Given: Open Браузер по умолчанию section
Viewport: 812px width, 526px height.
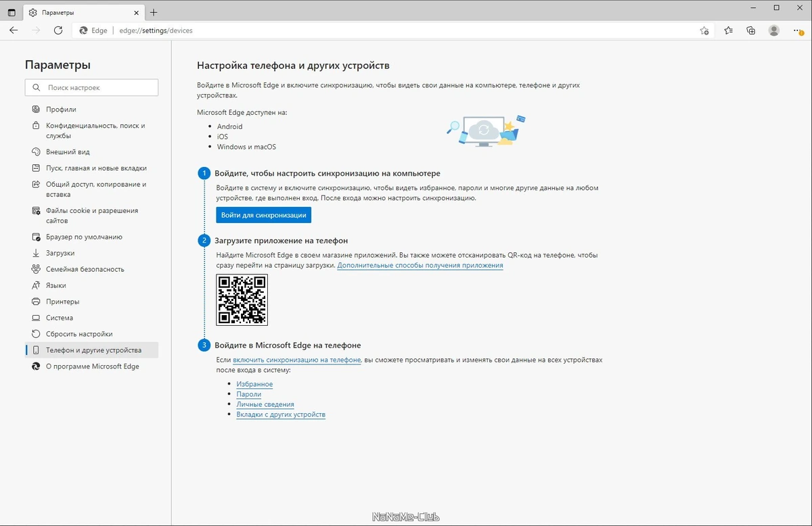Looking at the screenshot, I should click(91, 237).
